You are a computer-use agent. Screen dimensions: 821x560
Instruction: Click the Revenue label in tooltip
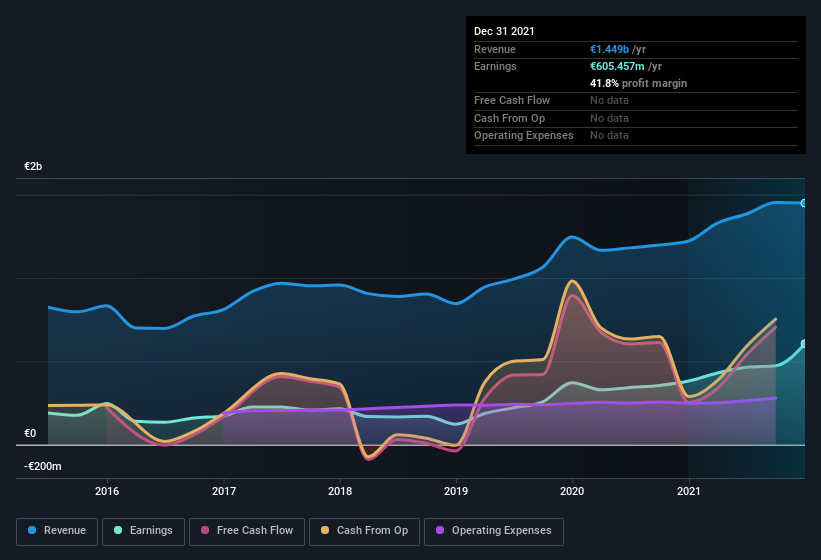click(x=495, y=49)
